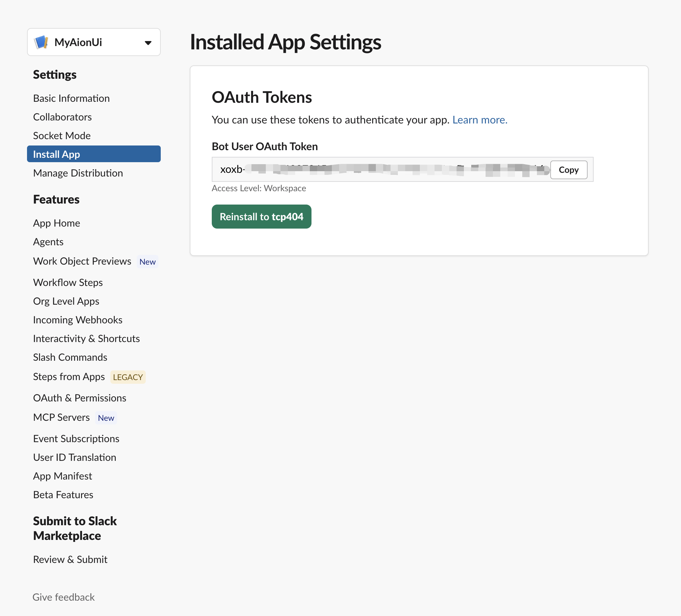Navigate to App Home feature
Screen dimensions: 681x616
coord(56,223)
